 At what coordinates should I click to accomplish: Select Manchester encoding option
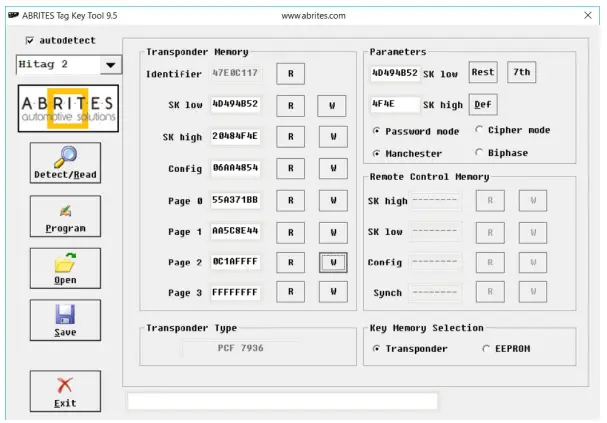pyautogui.click(x=376, y=153)
